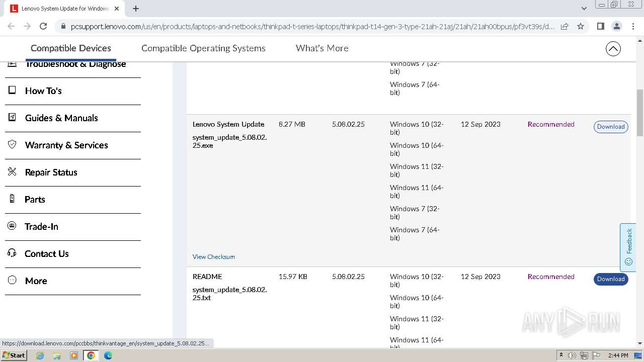
Task: Click the browser back arrow
Action: [11, 26]
